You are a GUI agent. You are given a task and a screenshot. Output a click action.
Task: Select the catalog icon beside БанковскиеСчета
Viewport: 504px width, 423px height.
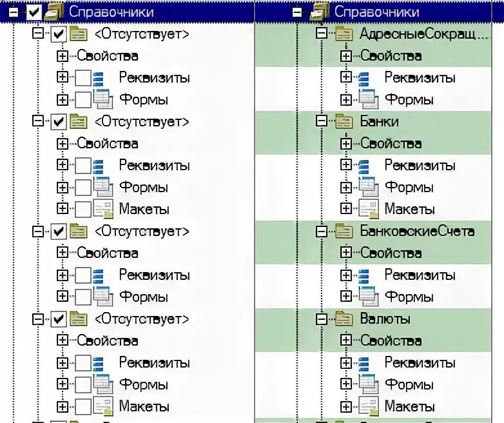(344, 231)
